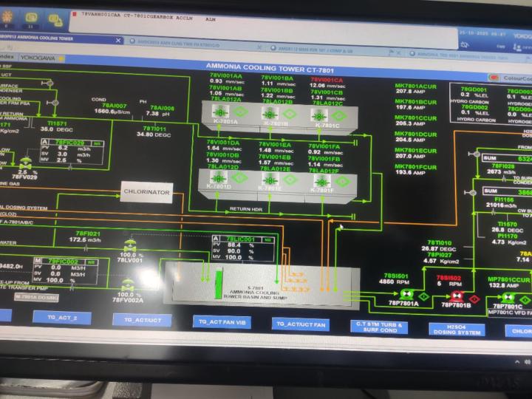Select the index tab

tap(7, 57)
